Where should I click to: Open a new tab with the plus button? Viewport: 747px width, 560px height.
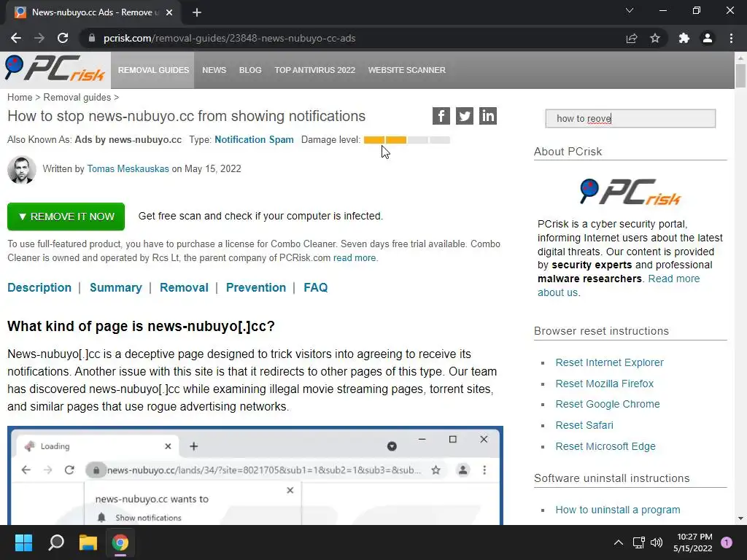197,12
